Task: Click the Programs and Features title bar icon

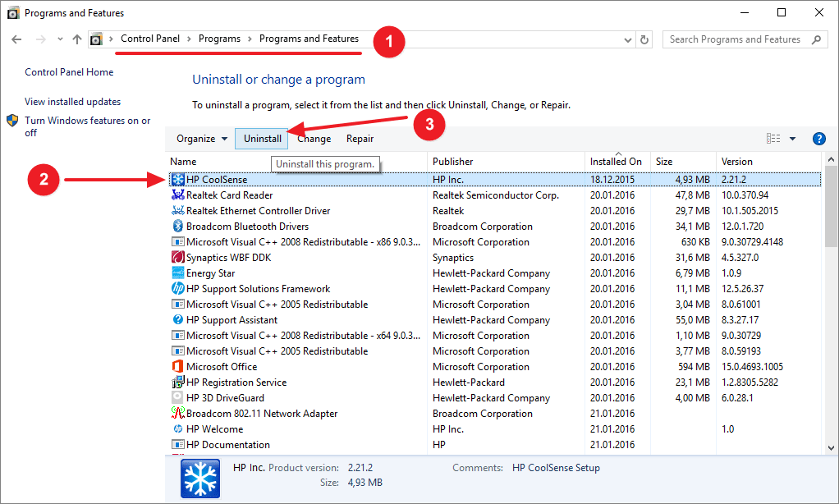Action: tap(13, 13)
